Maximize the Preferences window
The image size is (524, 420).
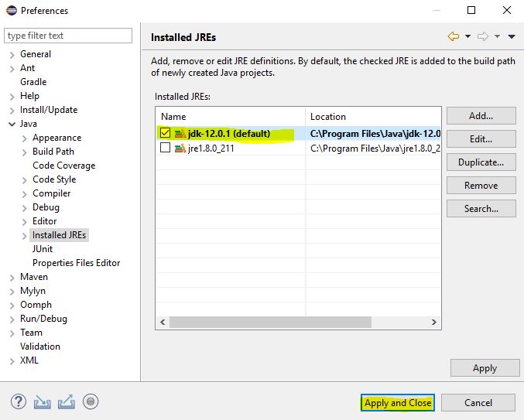pos(471,10)
